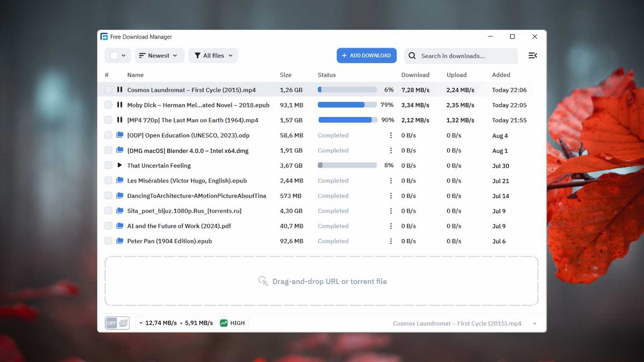Check the checkbox for AI and the Future of Work
The height and width of the screenshot is (362, 644).
click(108, 225)
